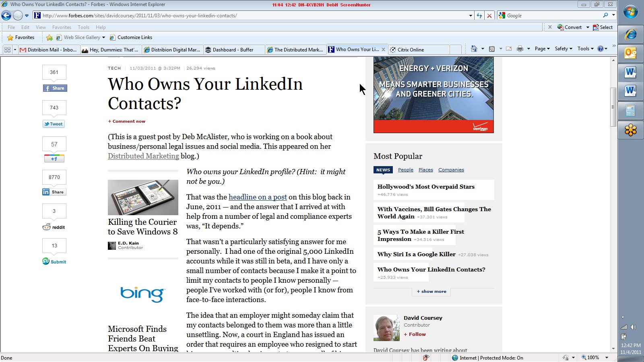Open the Favorites menu in menu bar
This screenshot has width=644, height=362.
point(62,27)
